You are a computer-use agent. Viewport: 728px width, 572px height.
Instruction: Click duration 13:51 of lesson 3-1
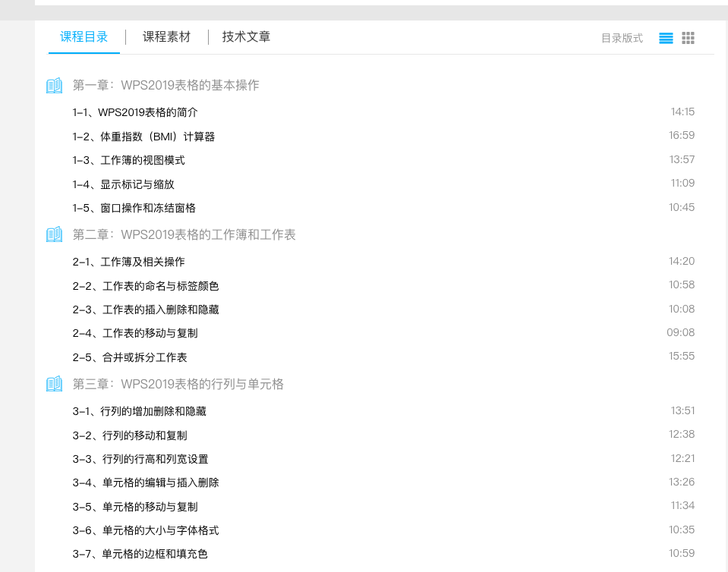(x=682, y=410)
